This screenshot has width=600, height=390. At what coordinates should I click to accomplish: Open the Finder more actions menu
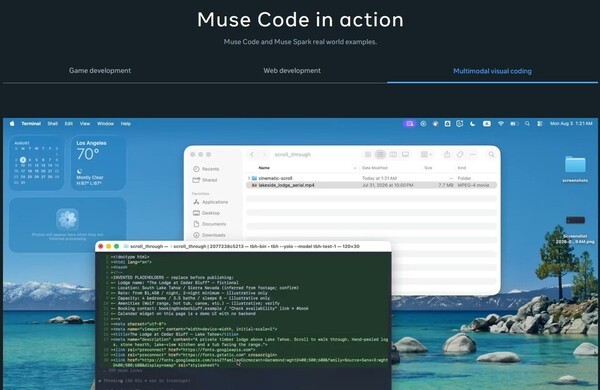click(x=473, y=154)
